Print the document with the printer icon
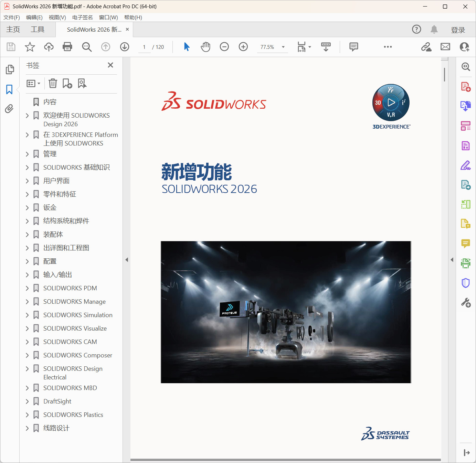The height and width of the screenshot is (463, 476). click(67, 47)
